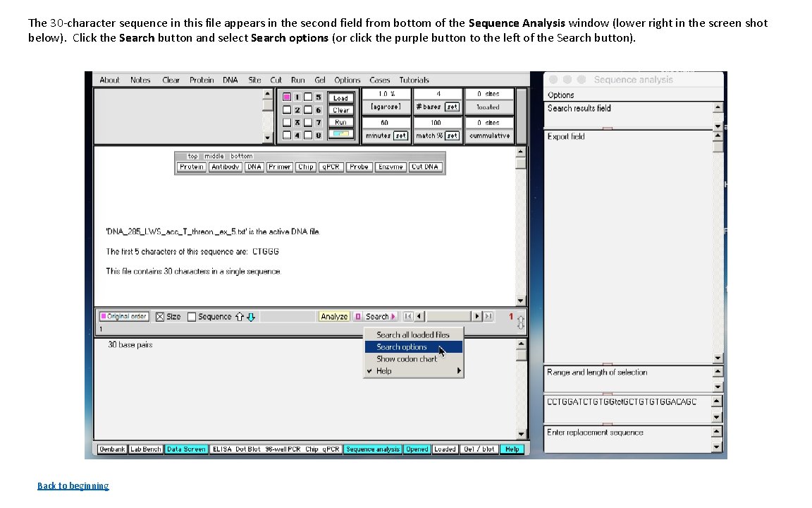Enable the Sequence checkbox
Viewport: 812px width, 508px height.
(x=190, y=316)
